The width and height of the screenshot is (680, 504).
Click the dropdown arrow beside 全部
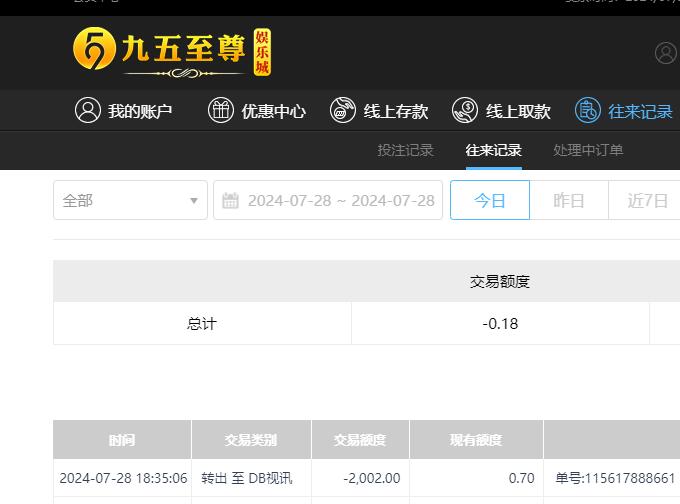tap(194, 201)
